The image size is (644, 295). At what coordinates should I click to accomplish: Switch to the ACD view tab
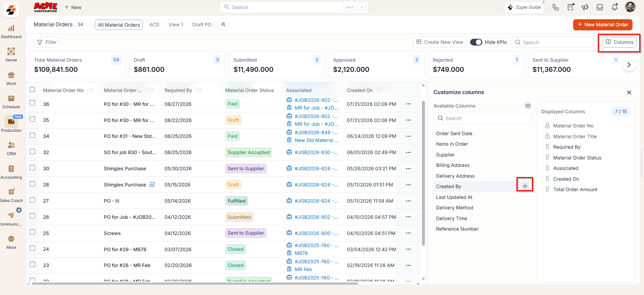154,25
